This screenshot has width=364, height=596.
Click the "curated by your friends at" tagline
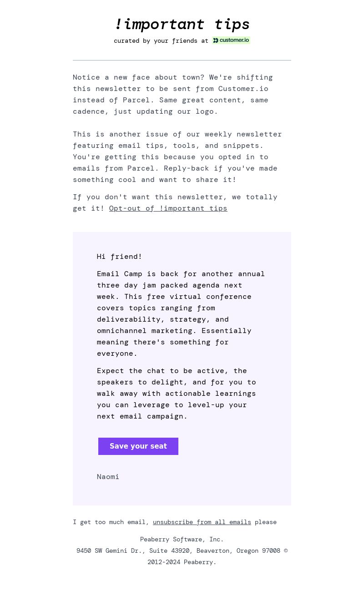point(161,41)
